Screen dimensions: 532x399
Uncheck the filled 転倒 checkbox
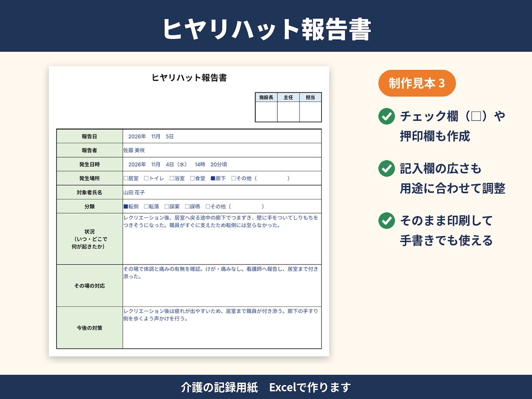126,206
